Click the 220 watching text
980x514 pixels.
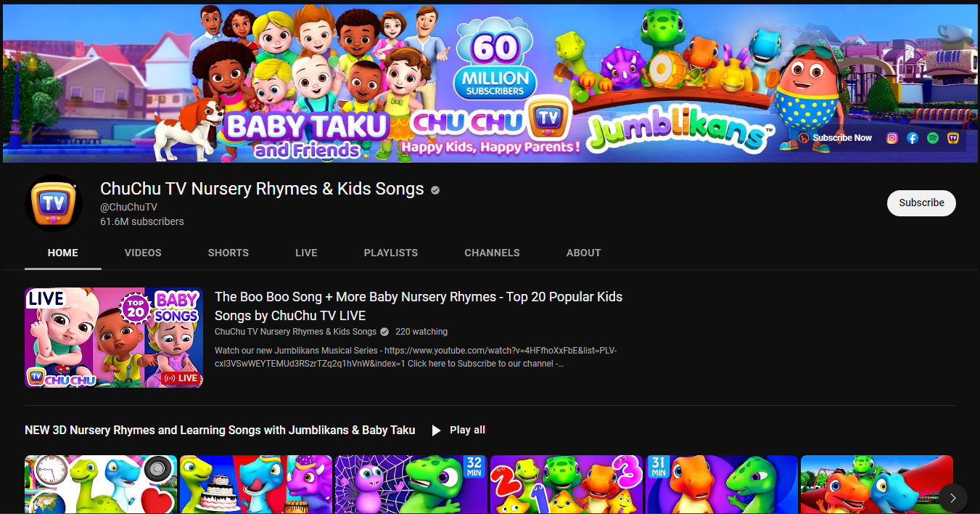coord(421,332)
